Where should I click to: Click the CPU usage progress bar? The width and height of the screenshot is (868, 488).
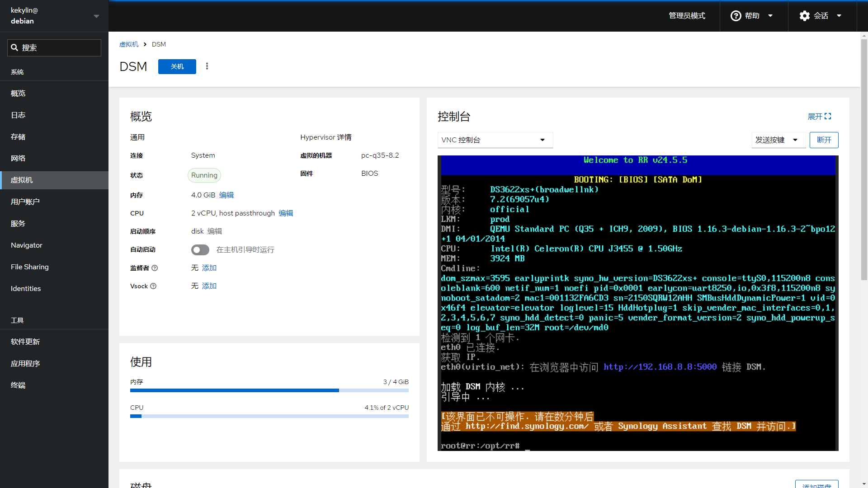click(269, 416)
